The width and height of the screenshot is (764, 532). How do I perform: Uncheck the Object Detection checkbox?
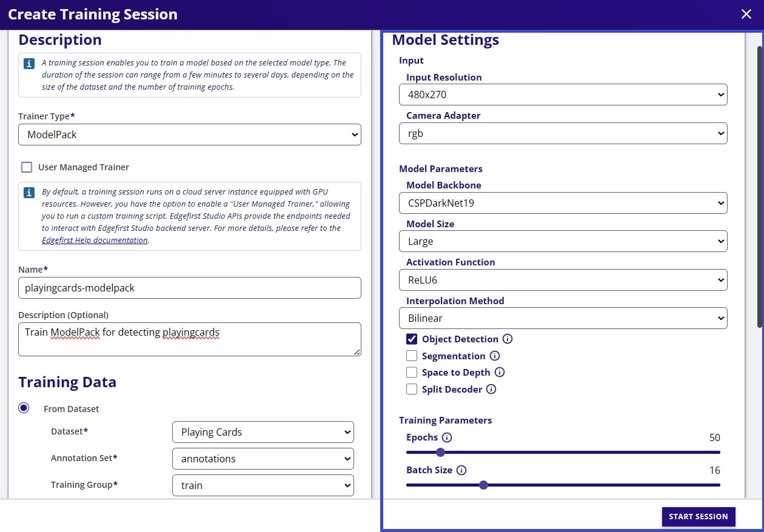[x=412, y=339]
